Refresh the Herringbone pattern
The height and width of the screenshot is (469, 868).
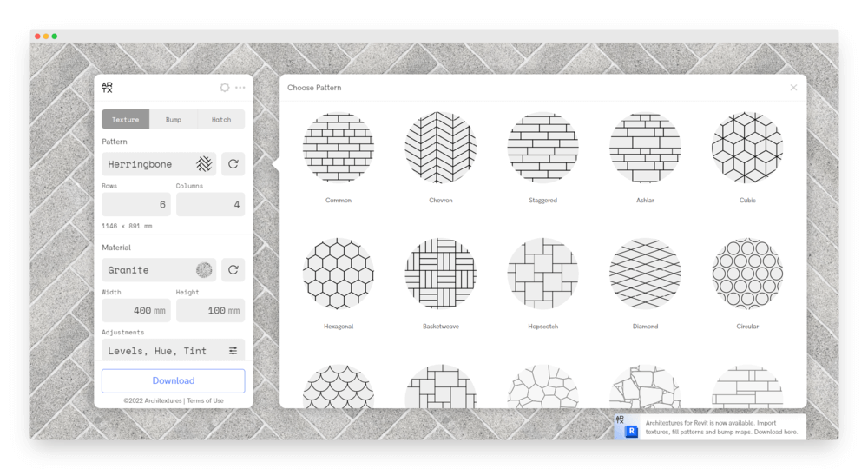click(233, 164)
